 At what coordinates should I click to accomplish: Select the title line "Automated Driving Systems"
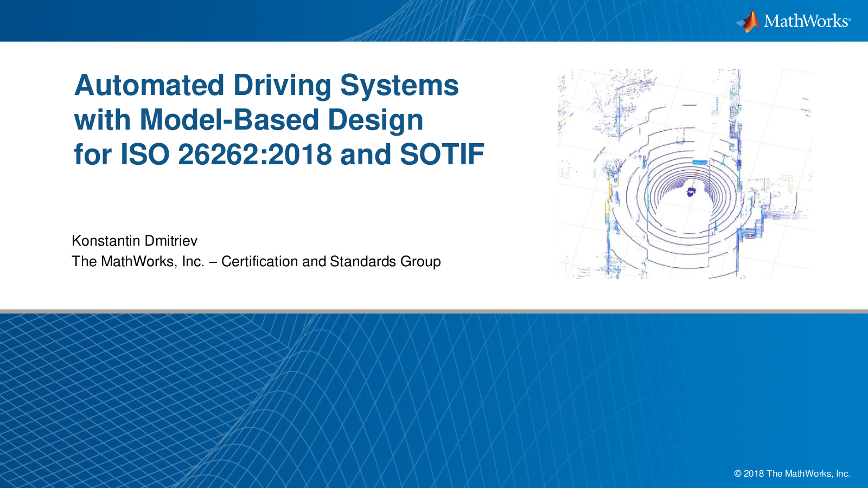coord(266,85)
